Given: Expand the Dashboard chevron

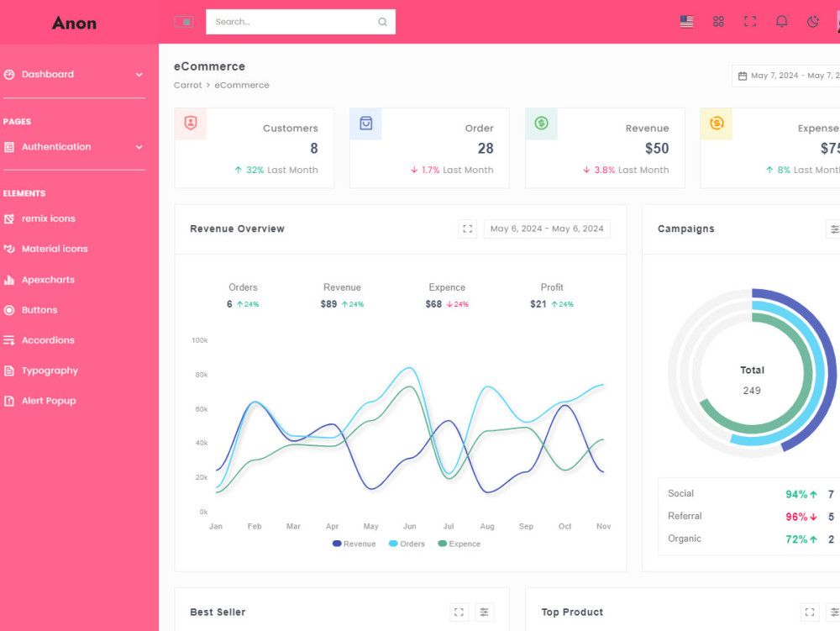Looking at the screenshot, I should [x=139, y=75].
